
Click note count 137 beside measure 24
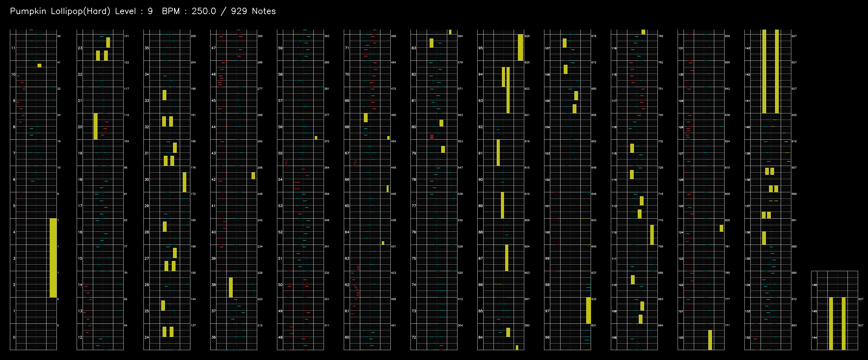coord(193,325)
